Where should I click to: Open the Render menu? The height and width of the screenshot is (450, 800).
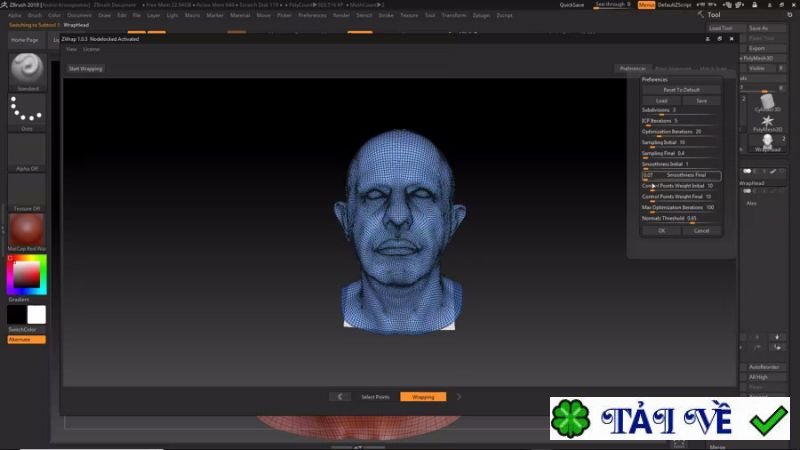[x=341, y=16]
